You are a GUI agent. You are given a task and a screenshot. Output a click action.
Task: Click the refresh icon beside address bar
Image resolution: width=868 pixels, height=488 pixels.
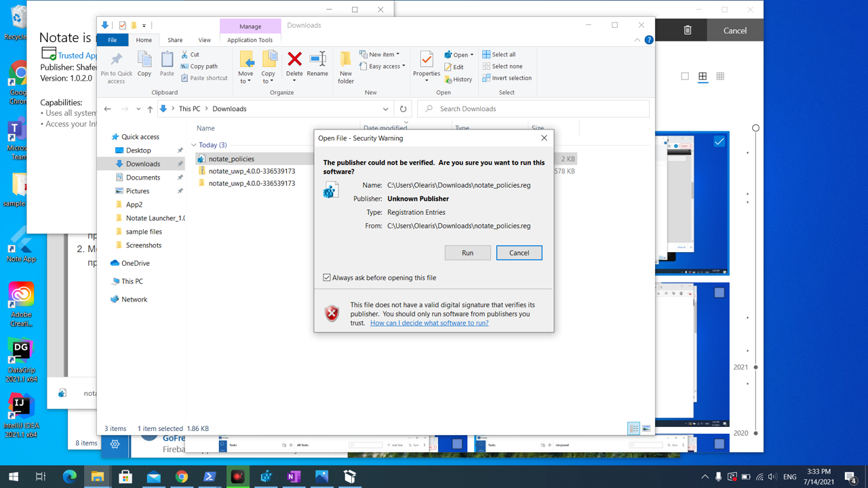(403, 109)
